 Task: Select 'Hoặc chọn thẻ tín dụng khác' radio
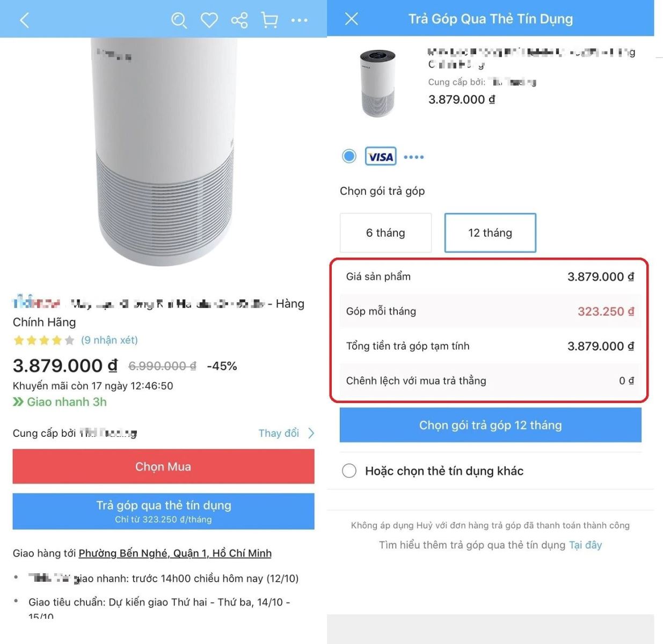tap(349, 471)
